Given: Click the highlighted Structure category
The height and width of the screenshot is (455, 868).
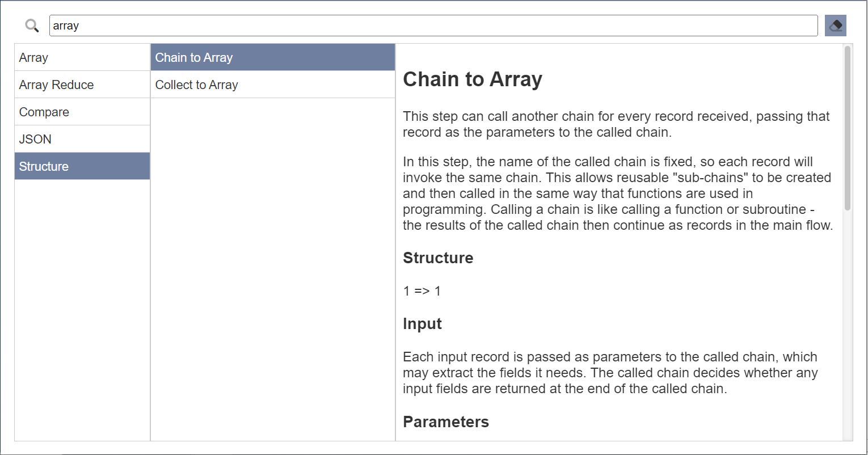Looking at the screenshot, I should (82, 166).
